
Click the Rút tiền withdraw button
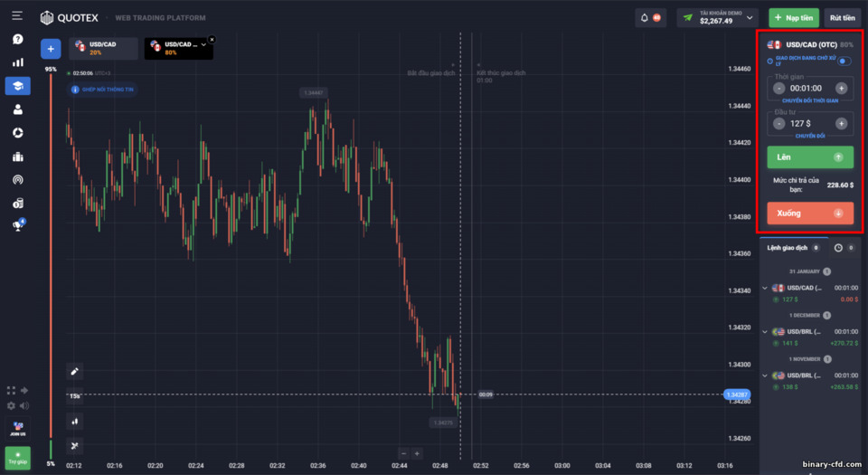(842, 18)
